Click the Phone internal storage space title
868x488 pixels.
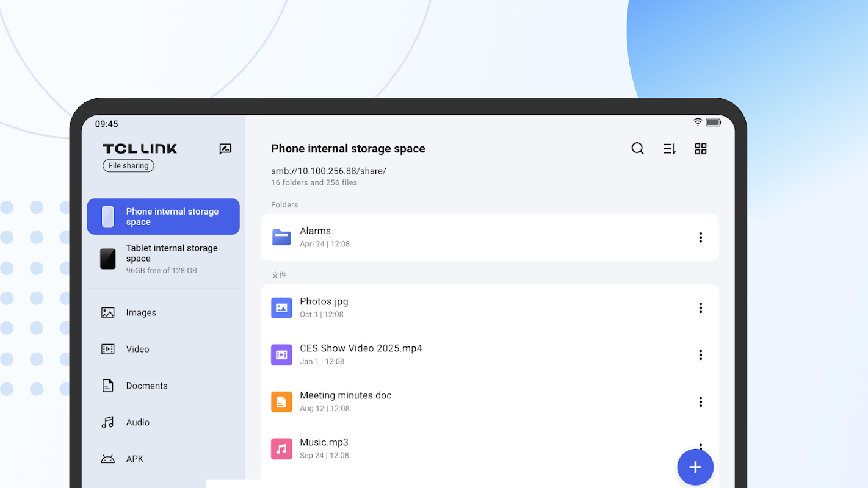pyautogui.click(x=348, y=149)
